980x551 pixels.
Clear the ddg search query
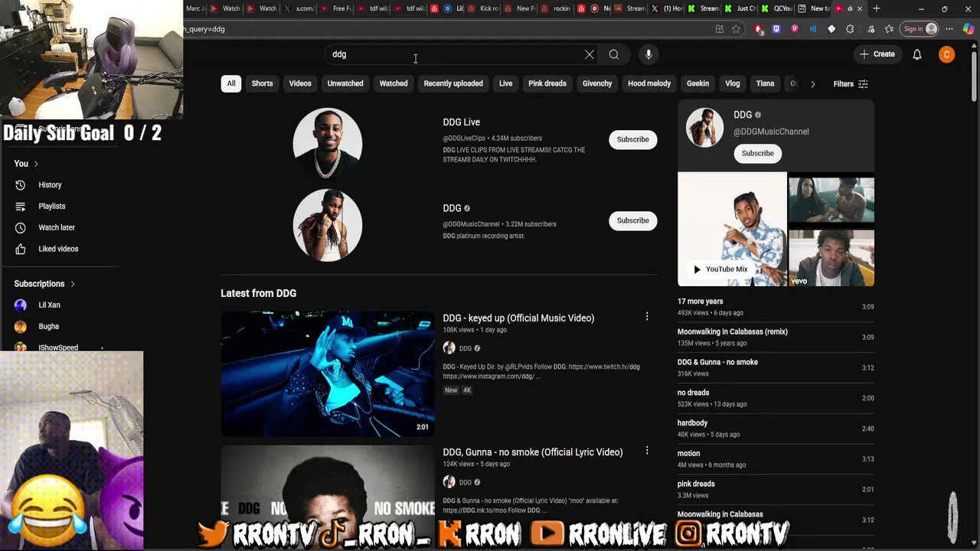(x=589, y=54)
